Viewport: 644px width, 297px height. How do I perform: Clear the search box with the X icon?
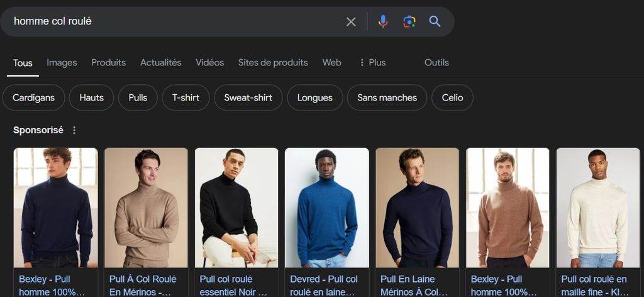point(351,22)
